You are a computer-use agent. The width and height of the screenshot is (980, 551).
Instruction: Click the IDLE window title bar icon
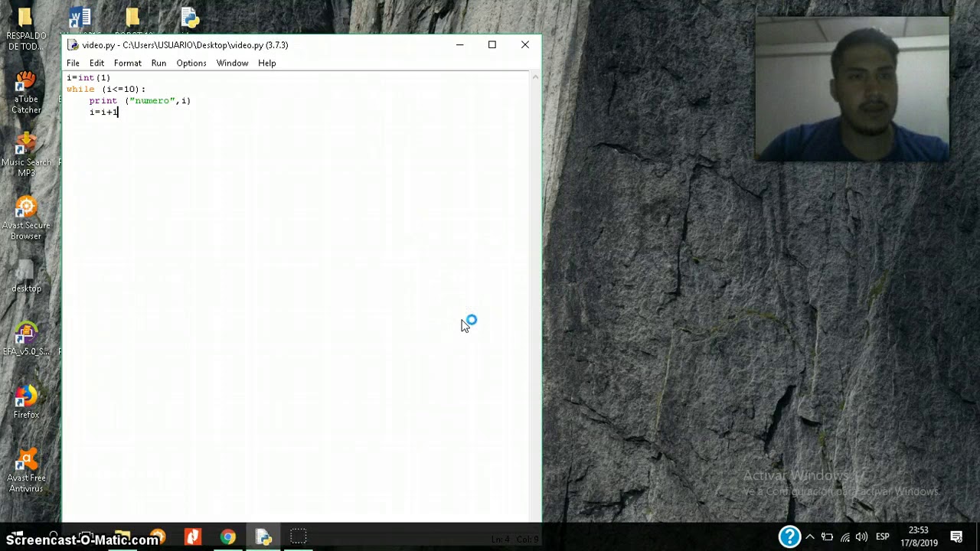coord(73,45)
